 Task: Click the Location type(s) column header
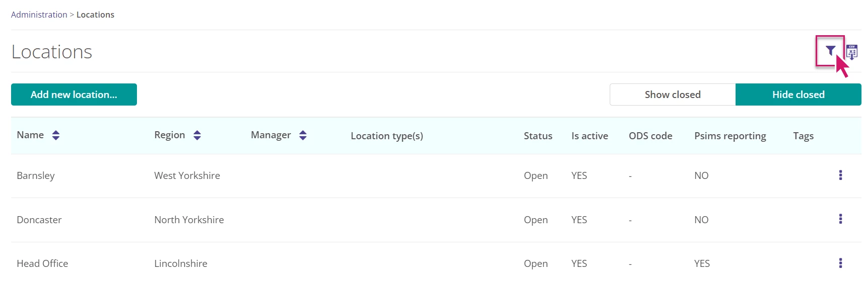[x=387, y=136]
